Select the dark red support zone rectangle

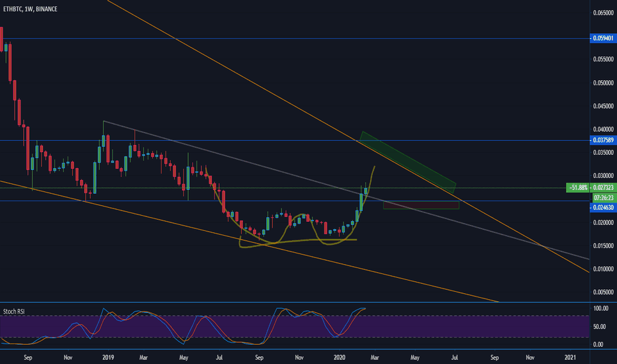pos(421,205)
